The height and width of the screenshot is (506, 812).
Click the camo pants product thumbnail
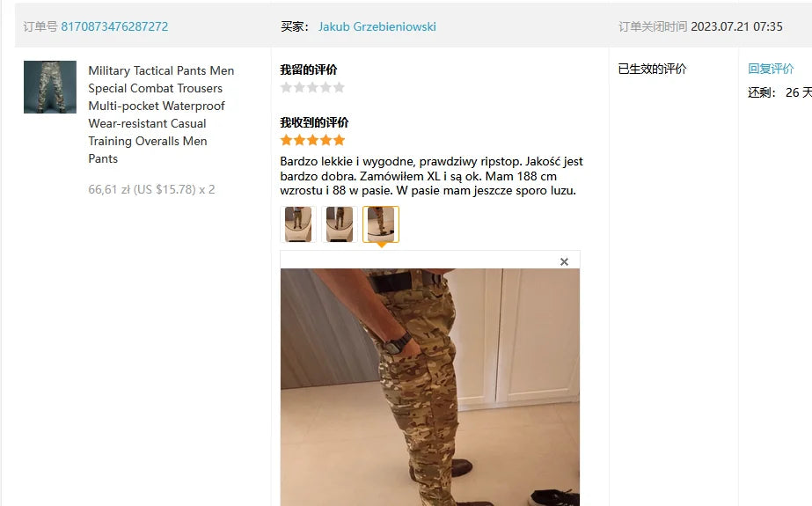point(50,87)
